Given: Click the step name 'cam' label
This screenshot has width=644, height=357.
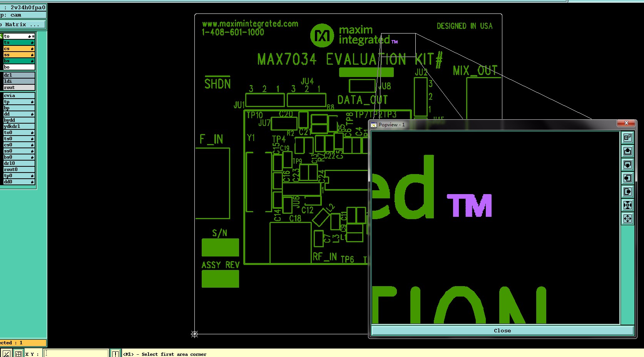Looking at the screenshot, I should (16, 15).
